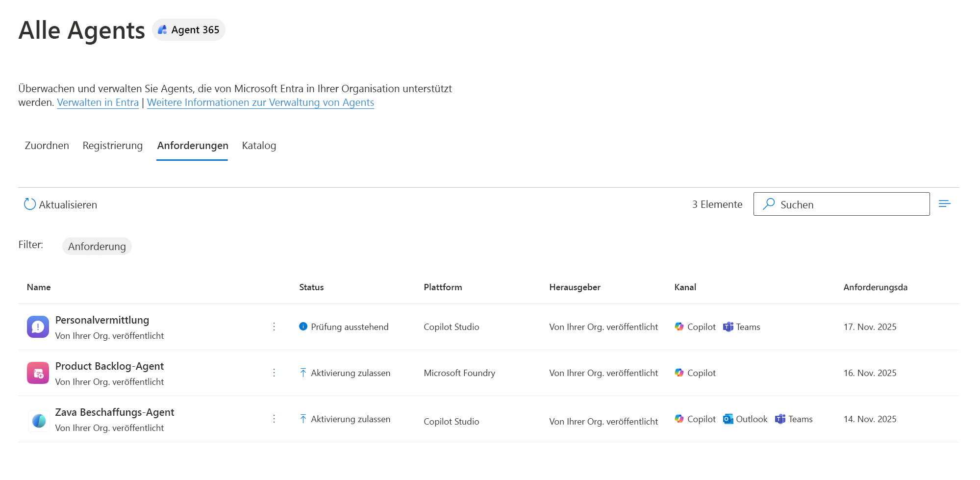The image size is (980, 480).
Task: Click Copilot icon in Zava Beschaffungs-Agent row
Action: [x=679, y=419]
